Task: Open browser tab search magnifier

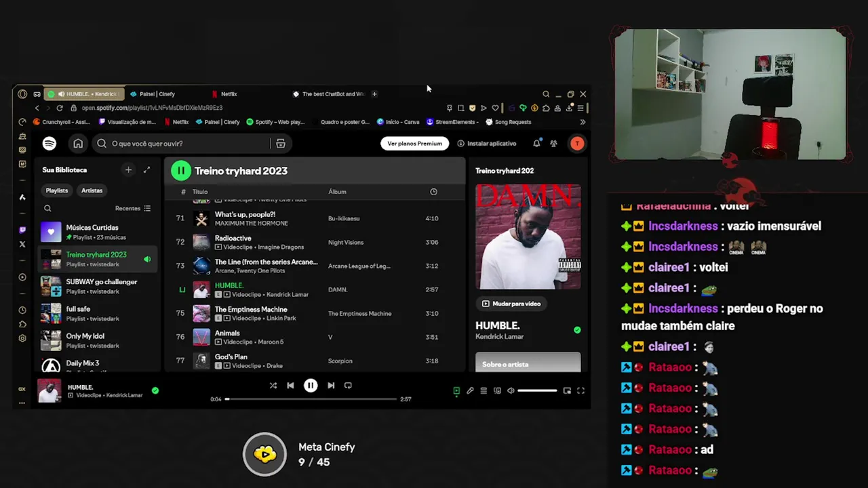Action: point(546,94)
